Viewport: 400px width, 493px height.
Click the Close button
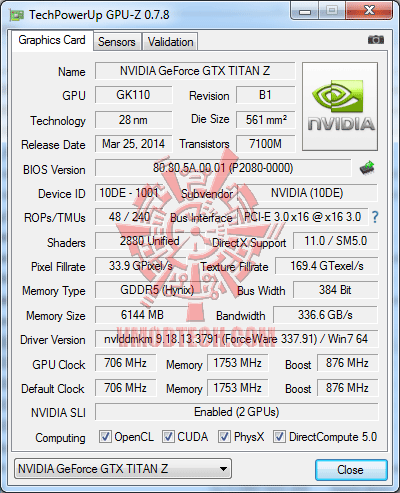tap(351, 470)
